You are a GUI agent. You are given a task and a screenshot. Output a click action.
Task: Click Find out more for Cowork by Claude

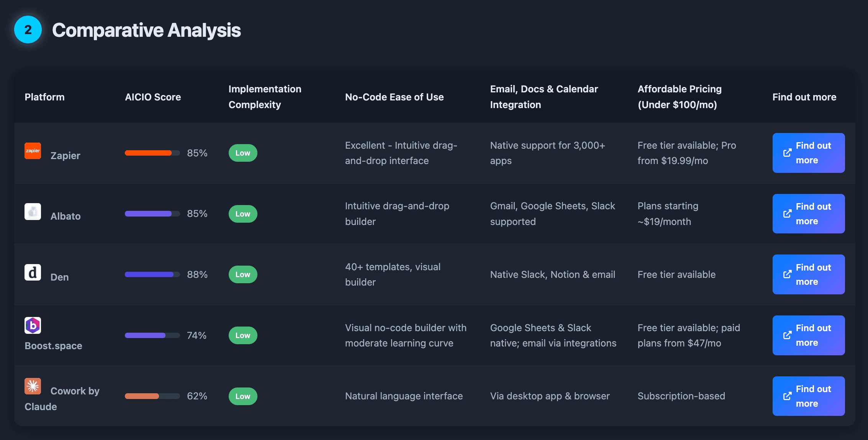coord(809,396)
